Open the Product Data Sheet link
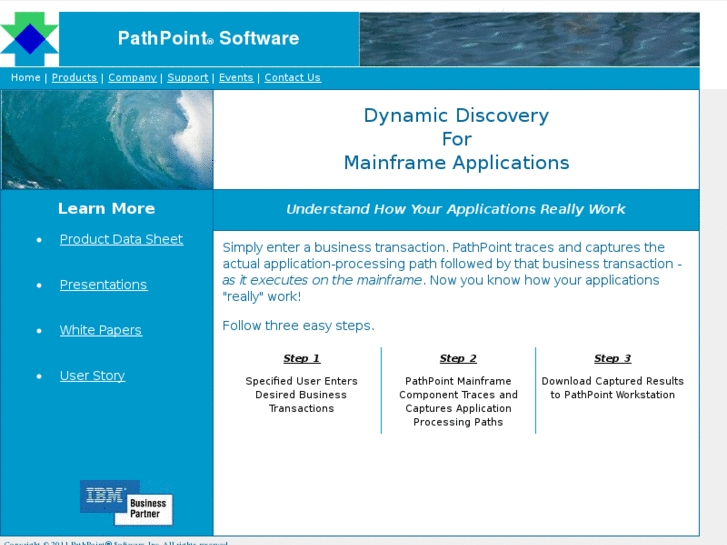 pos(121,239)
